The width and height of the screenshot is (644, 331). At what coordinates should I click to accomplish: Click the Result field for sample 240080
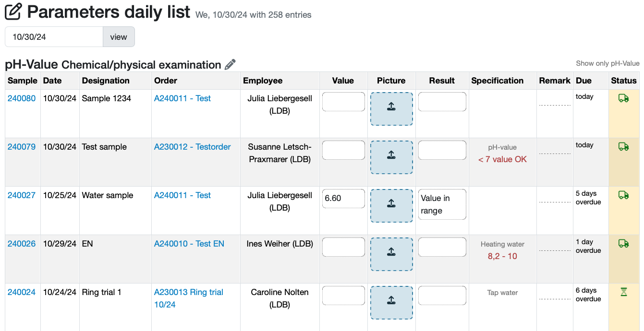(x=442, y=102)
